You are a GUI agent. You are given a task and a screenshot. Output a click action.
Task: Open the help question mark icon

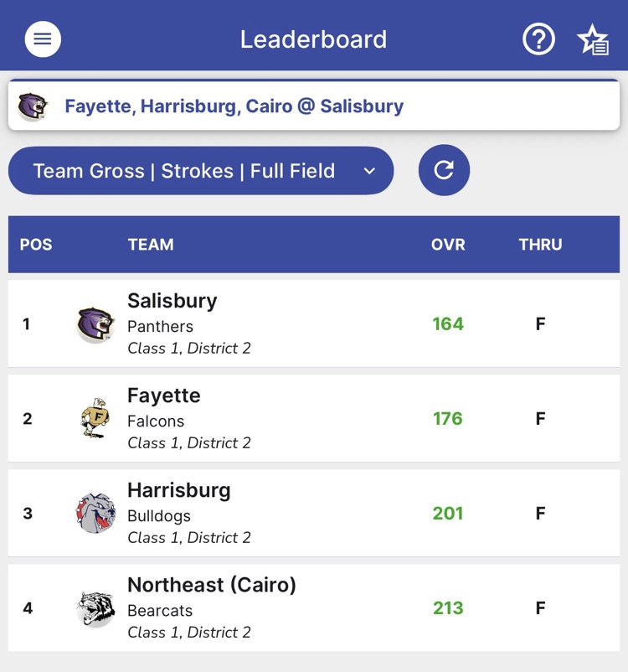538,39
